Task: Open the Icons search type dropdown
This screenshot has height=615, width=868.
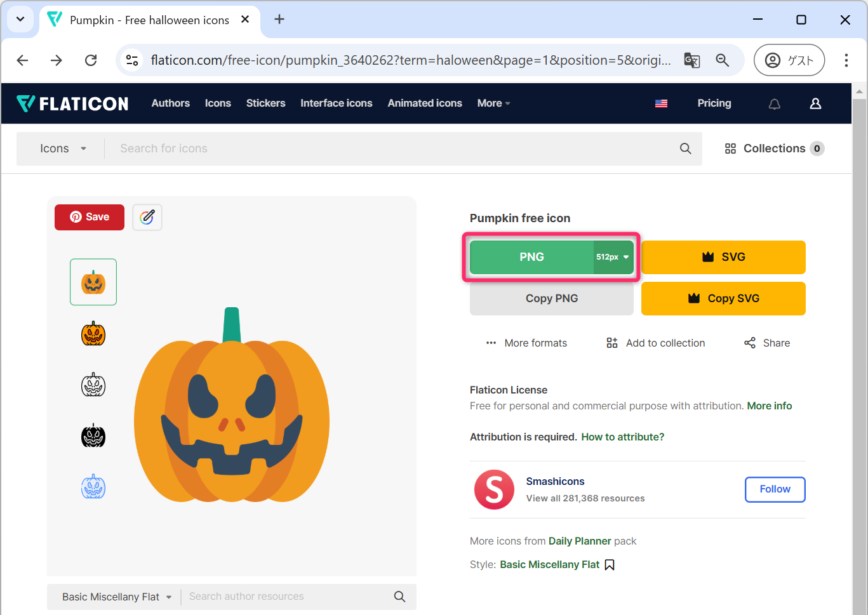Action: 62,149
